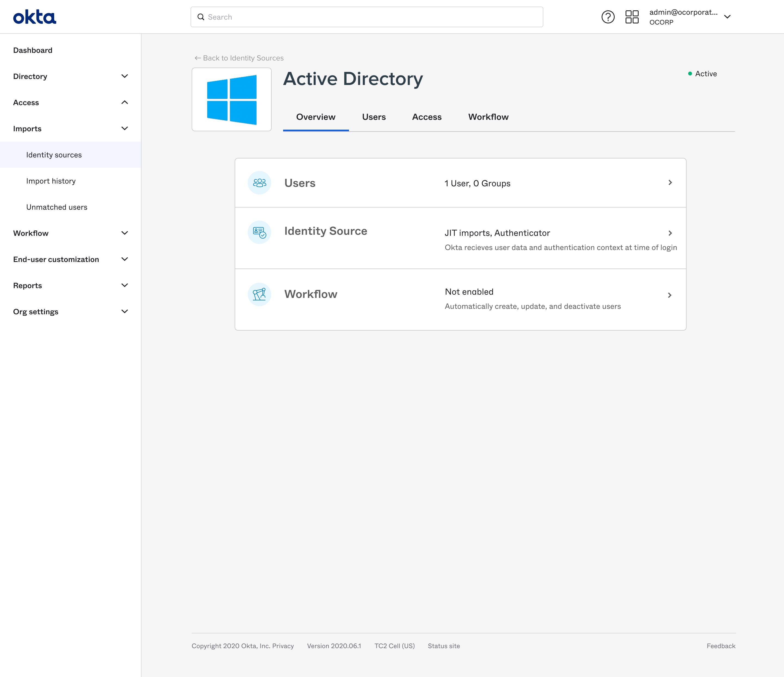
Task: Click Back to Identity Sources link
Action: pyautogui.click(x=239, y=58)
